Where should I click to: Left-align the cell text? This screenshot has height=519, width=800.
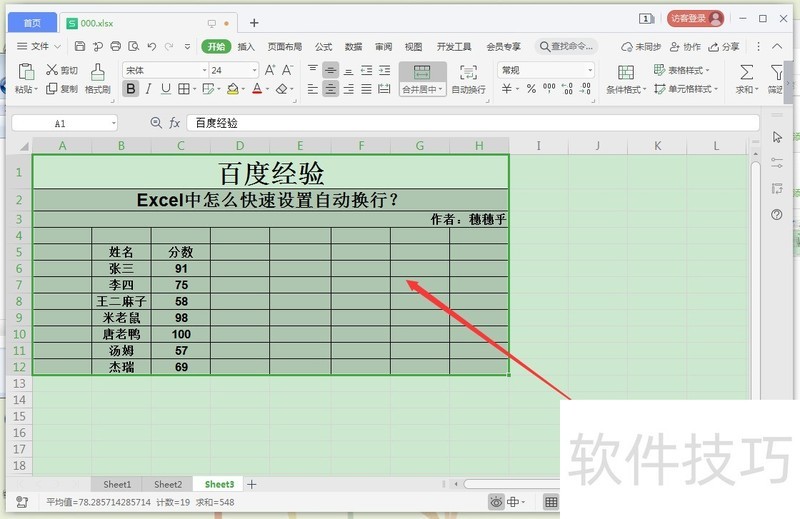(x=313, y=89)
